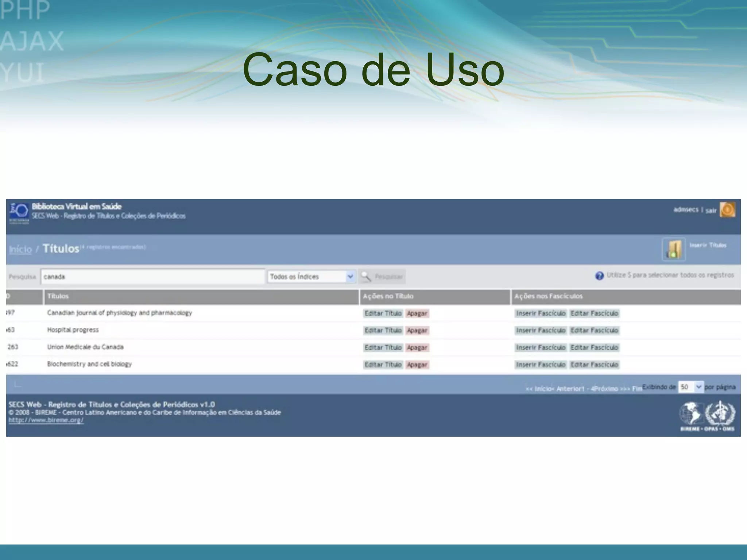Click the Títulos column header
Image resolution: width=747 pixels, height=560 pixels.
coord(201,296)
